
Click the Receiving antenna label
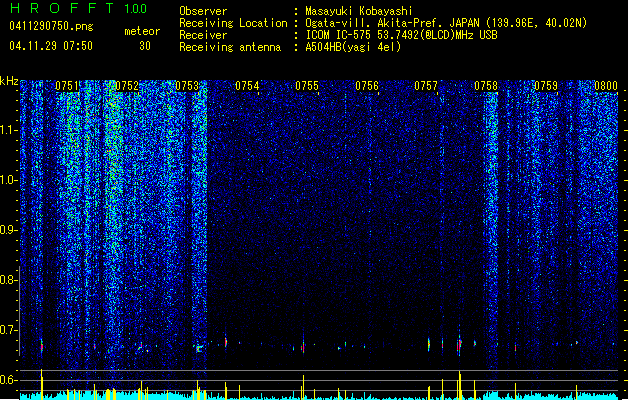[230, 47]
